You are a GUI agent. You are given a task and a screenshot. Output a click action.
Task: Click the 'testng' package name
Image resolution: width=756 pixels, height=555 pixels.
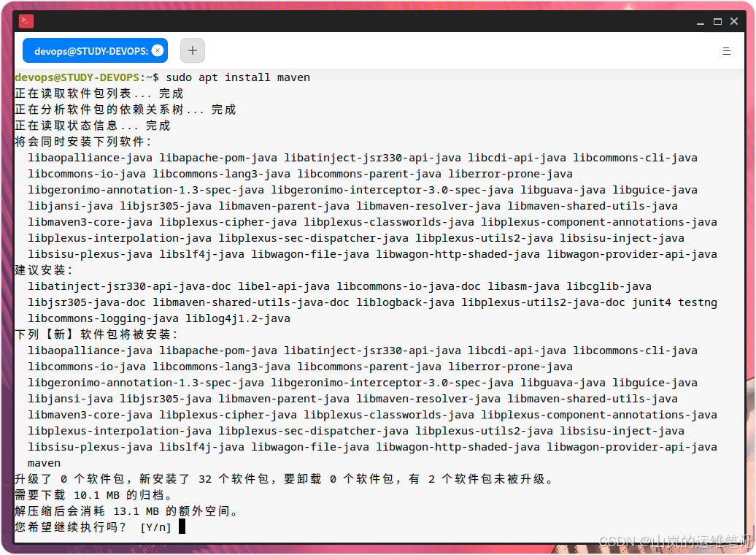[x=698, y=302]
